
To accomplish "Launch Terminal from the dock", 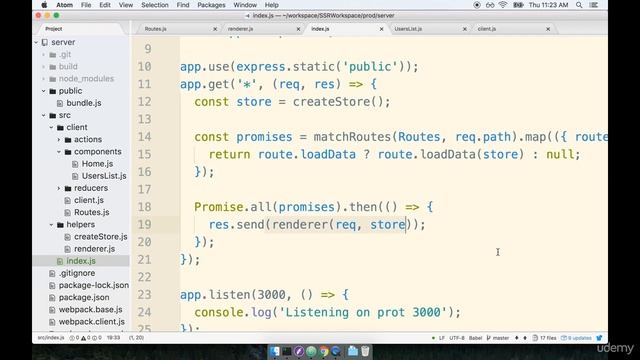I will click(287, 351).
